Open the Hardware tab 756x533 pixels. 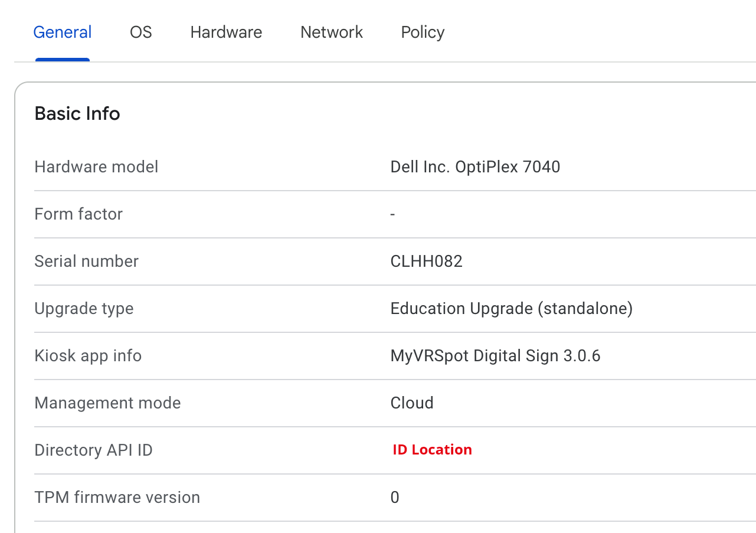226,32
